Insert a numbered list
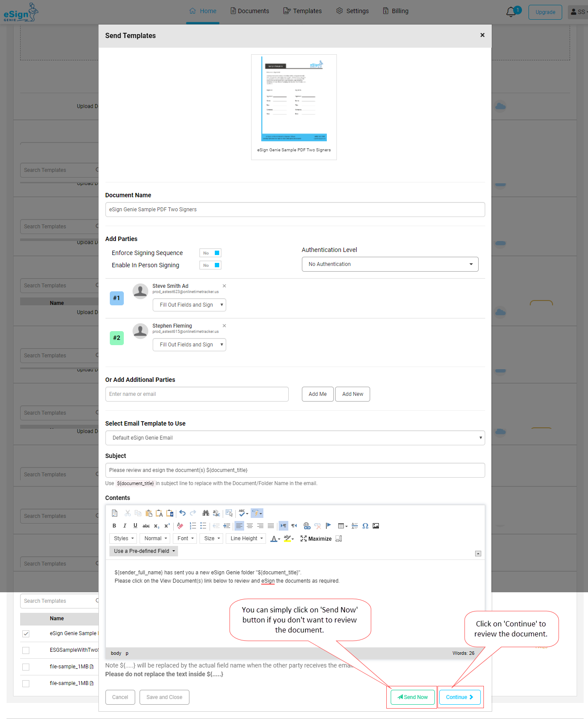The width and height of the screenshot is (588, 720). coord(192,526)
